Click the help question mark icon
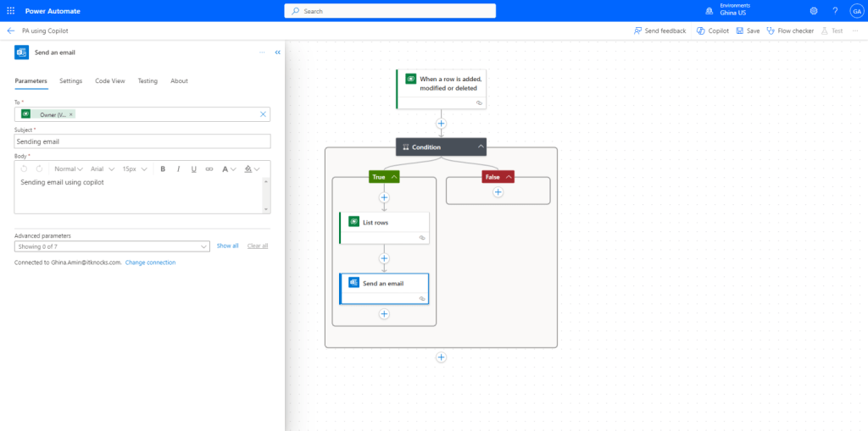 pyautogui.click(x=835, y=11)
